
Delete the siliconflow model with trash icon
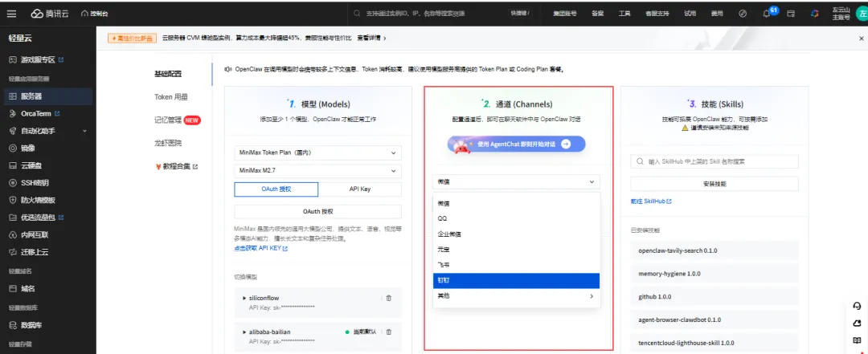(389, 298)
